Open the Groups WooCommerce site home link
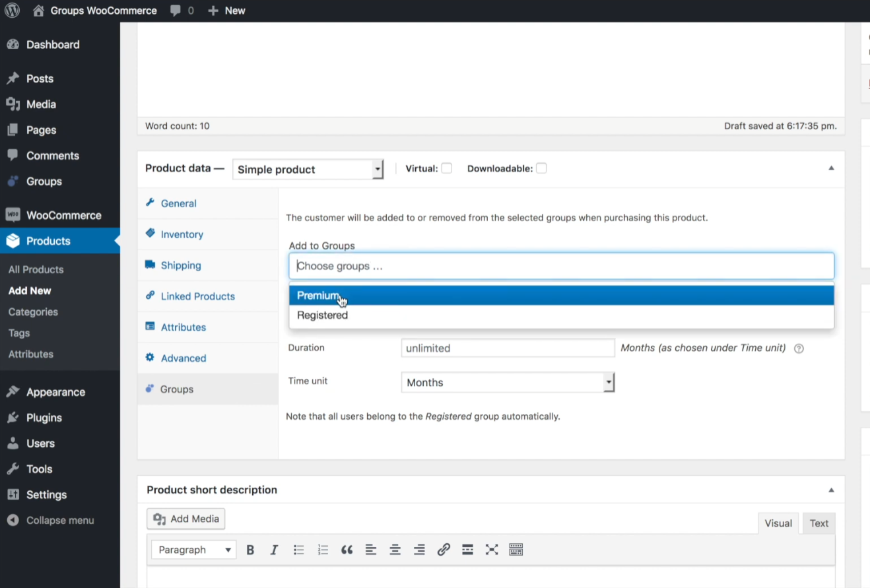The height and width of the screenshot is (588, 870). coord(95,11)
